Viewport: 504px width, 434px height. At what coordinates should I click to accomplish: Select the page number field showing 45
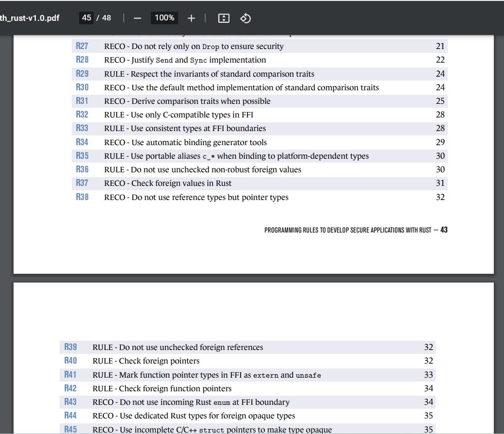coord(86,17)
